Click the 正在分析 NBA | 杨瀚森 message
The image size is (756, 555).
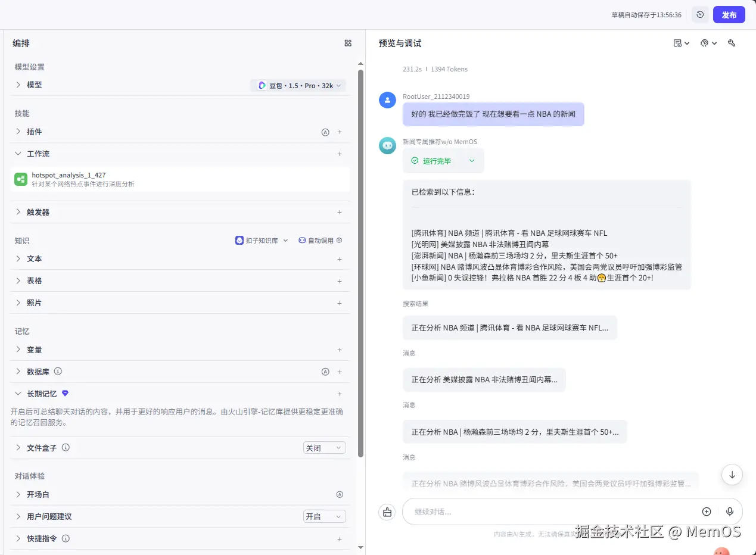[x=515, y=432]
